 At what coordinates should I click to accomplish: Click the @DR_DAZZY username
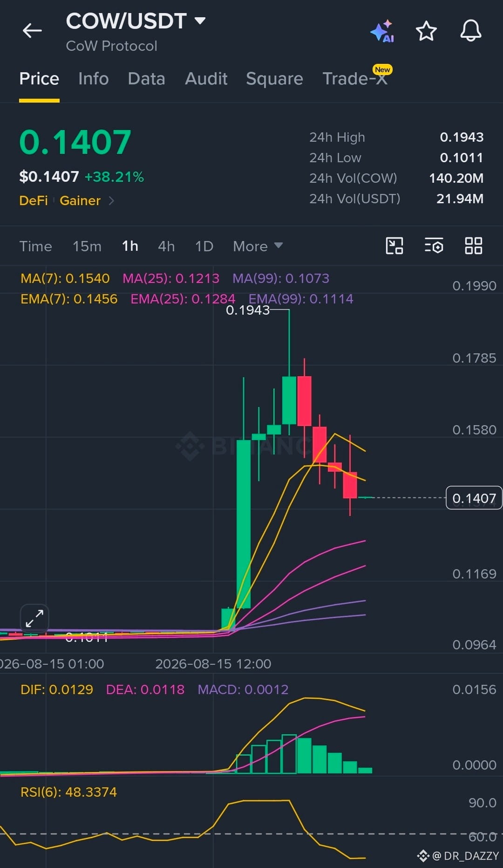point(465,856)
